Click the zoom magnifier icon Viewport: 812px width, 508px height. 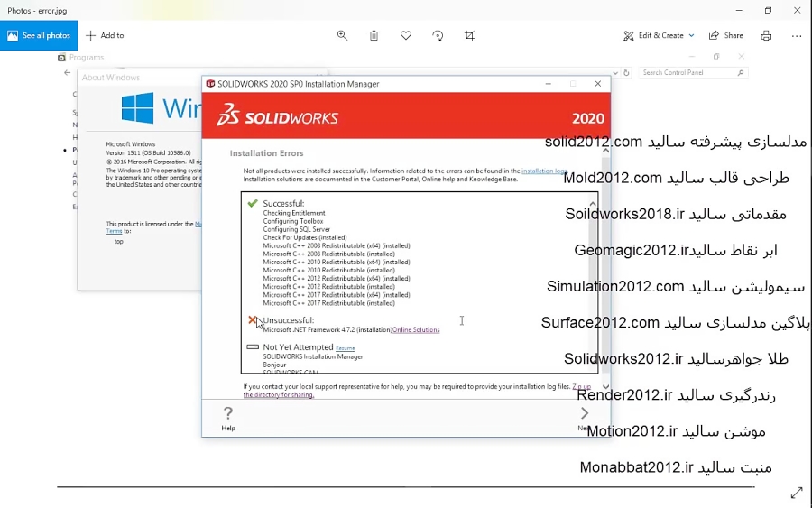coord(342,35)
